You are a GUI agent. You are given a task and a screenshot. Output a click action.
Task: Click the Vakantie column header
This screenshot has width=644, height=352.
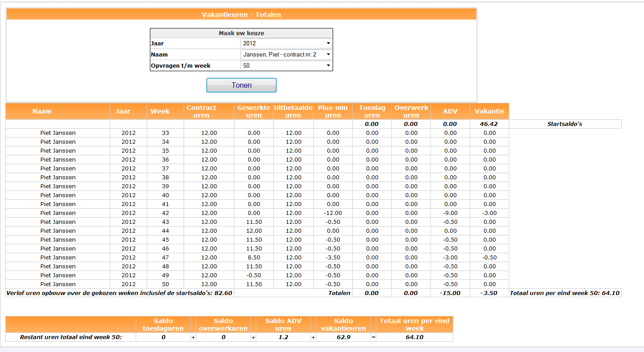489,111
